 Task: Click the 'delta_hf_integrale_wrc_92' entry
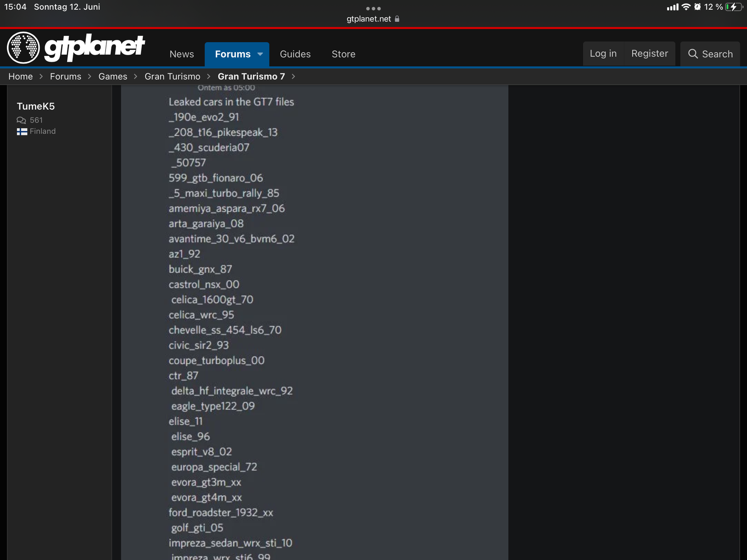click(x=232, y=391)
